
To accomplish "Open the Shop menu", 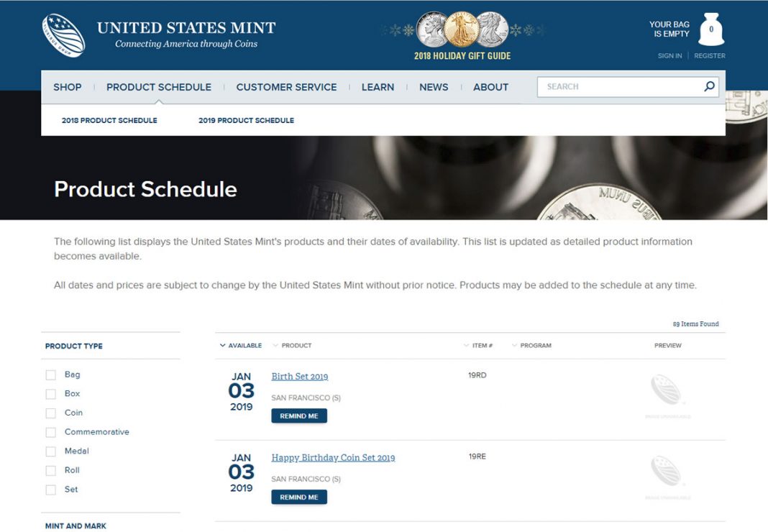I will coord(68,87).
